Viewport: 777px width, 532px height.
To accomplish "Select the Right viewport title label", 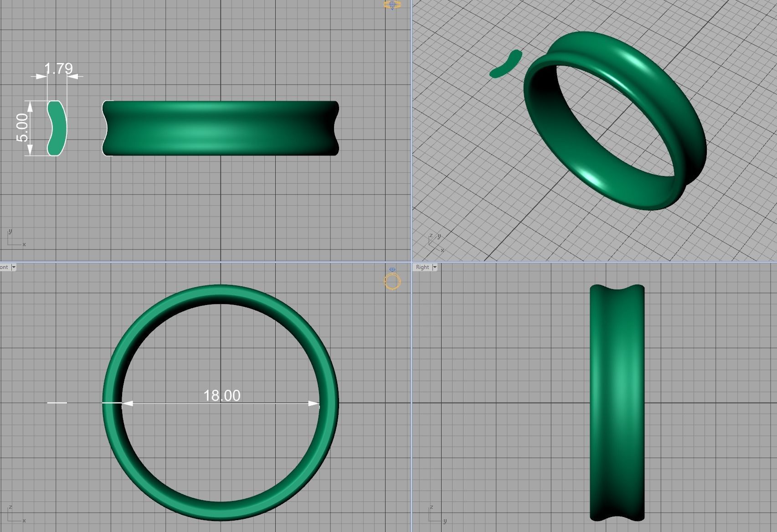I will pyautogui.click(x=422, y=267).
